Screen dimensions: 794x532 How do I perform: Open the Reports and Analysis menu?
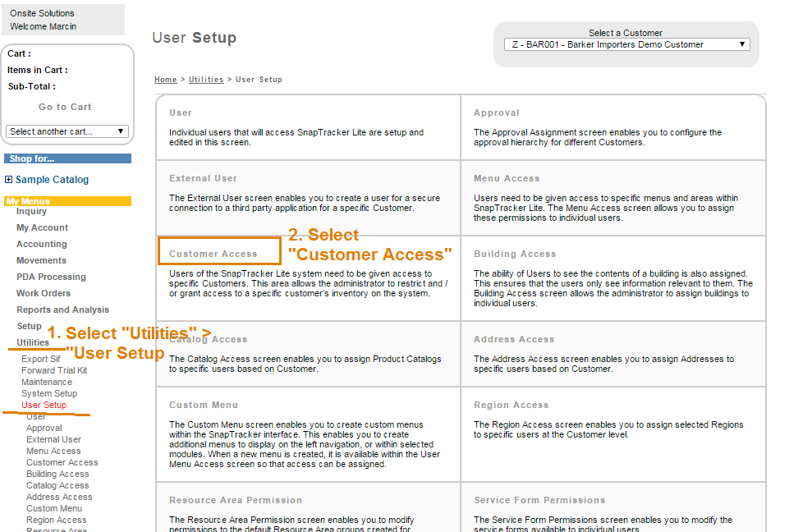[x=62, y=310]
